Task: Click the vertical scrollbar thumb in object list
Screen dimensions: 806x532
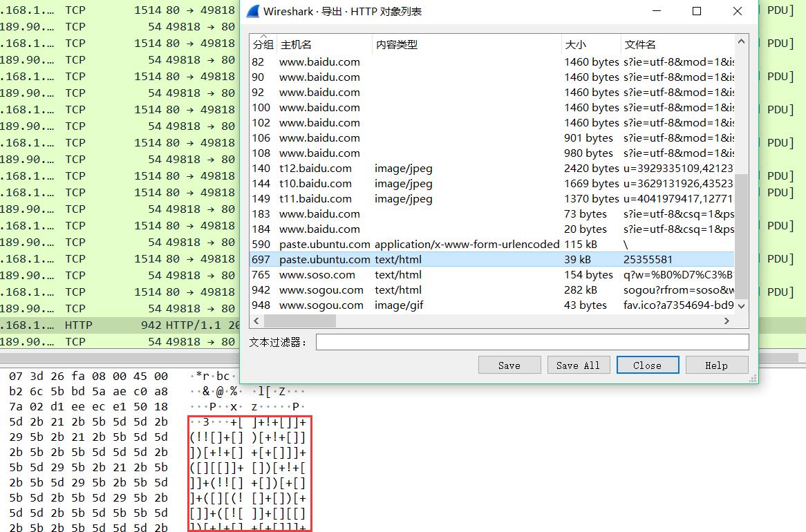Action: [741, 236]
